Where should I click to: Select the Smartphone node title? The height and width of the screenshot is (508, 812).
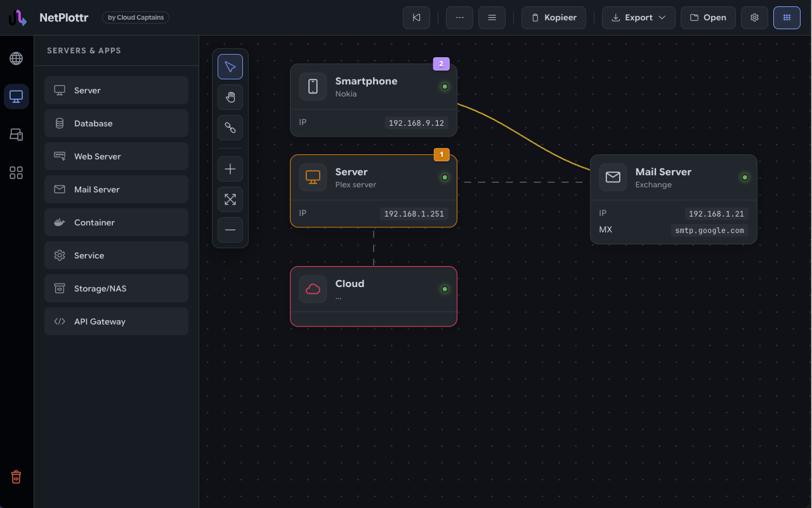click(366, 81)
